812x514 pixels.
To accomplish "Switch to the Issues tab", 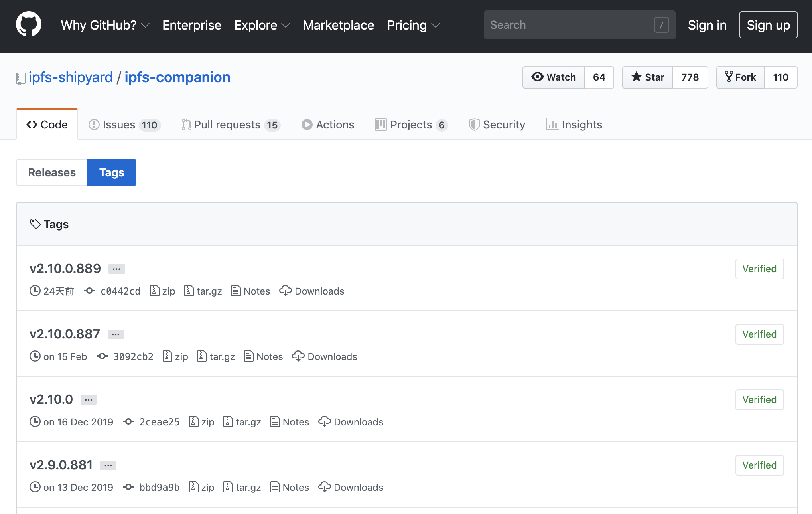I will [124, 125].
